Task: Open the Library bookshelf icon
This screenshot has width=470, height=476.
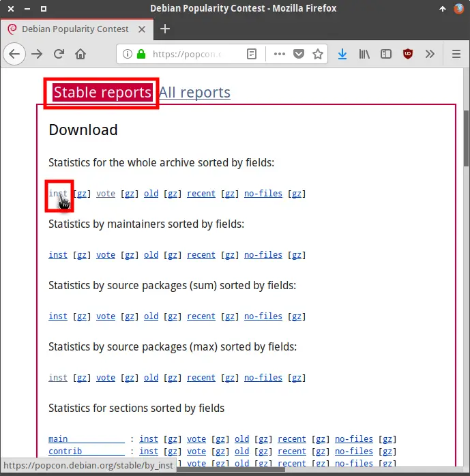Action: (x=364, y=55)
